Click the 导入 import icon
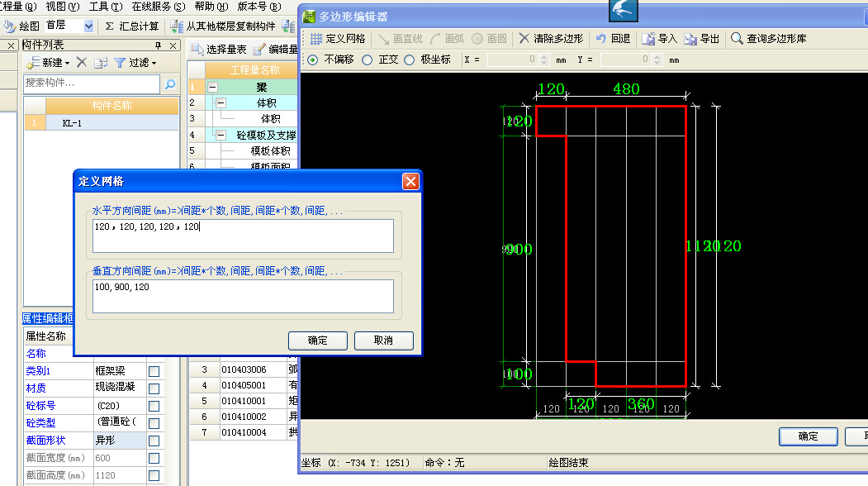The width and height of the screenshot is (868, 486). tap(648, 39)
